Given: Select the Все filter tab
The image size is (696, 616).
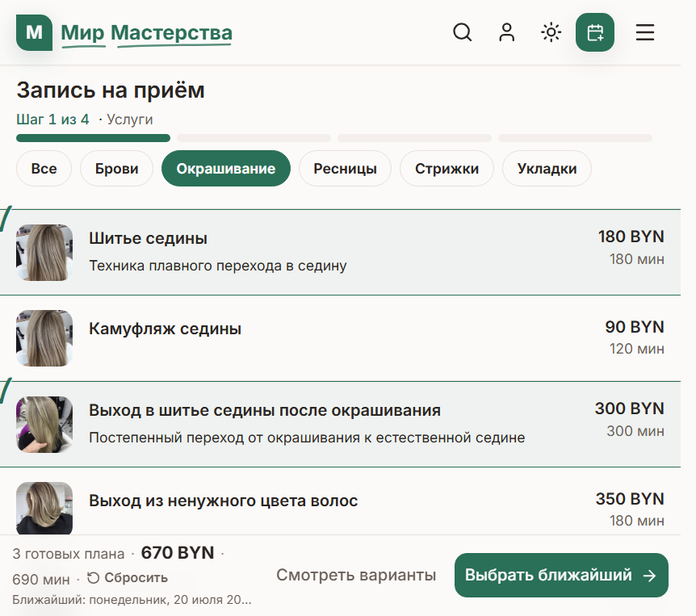Looking at the screenshot, I should (x=44, y=169).
